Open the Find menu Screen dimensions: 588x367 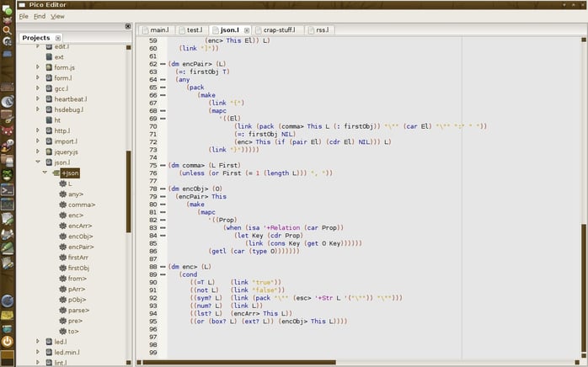[x=40, y=16]
